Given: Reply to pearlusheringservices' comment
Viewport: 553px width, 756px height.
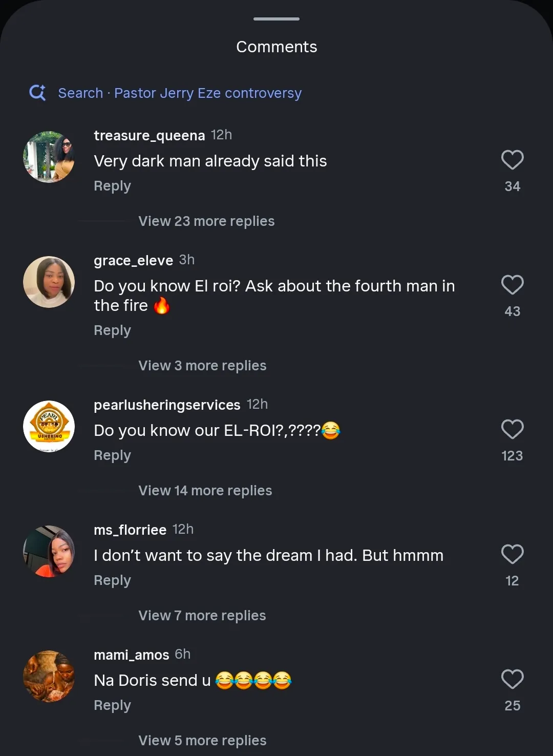Looking at the screenshot, I should coord(112,455).
